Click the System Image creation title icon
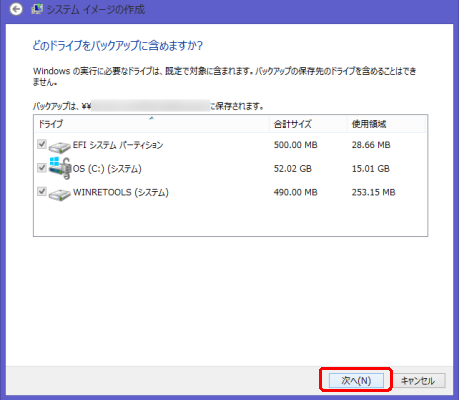Viewport: 459px width, 400px height. click(x=37, y=9)
